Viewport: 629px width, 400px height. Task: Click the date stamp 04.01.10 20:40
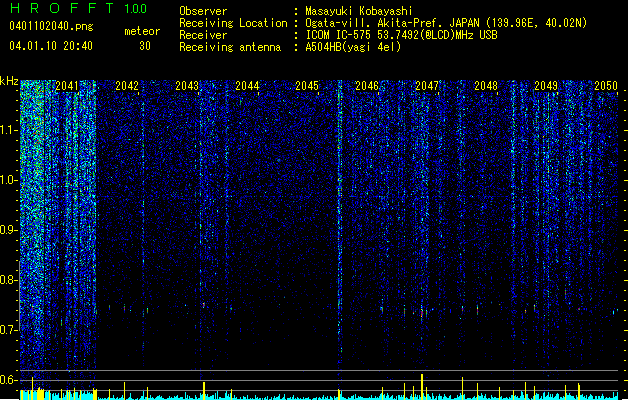[51, 46]
